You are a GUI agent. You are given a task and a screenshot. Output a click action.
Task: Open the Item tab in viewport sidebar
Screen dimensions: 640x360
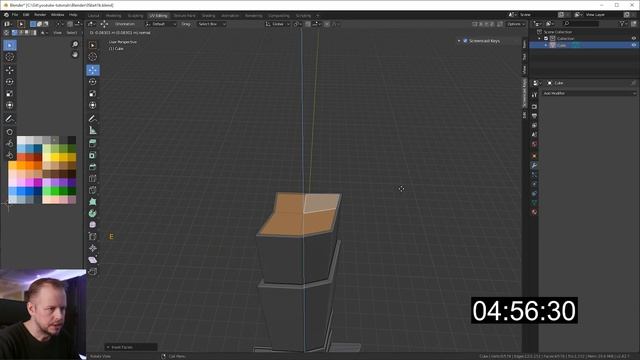pyautogui.click(x=524, y=44)
